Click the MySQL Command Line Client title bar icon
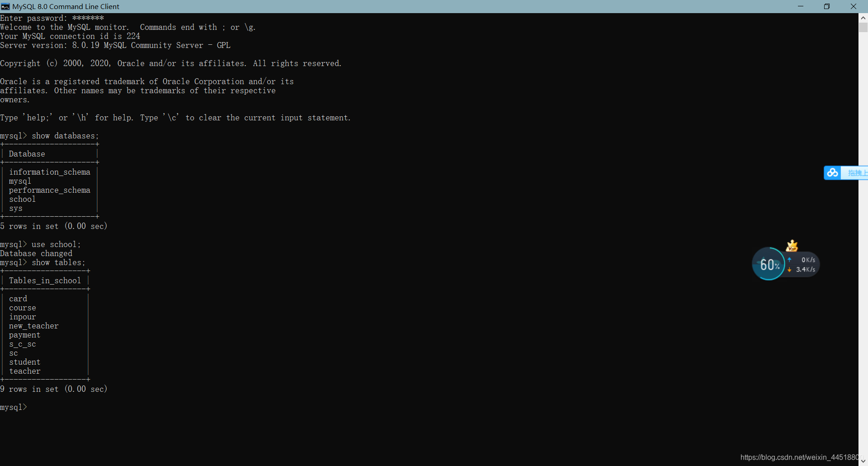868x466 pixels. pos(5,6)
